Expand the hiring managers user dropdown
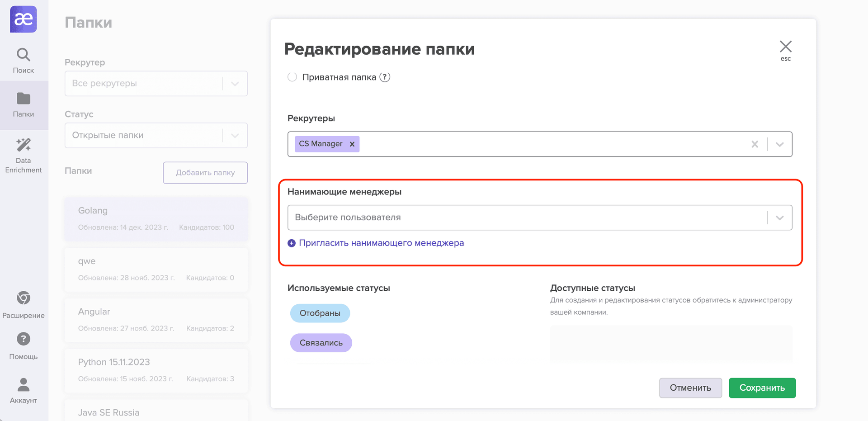The height and width of the screenshot is (421, 868). (780, 218)
